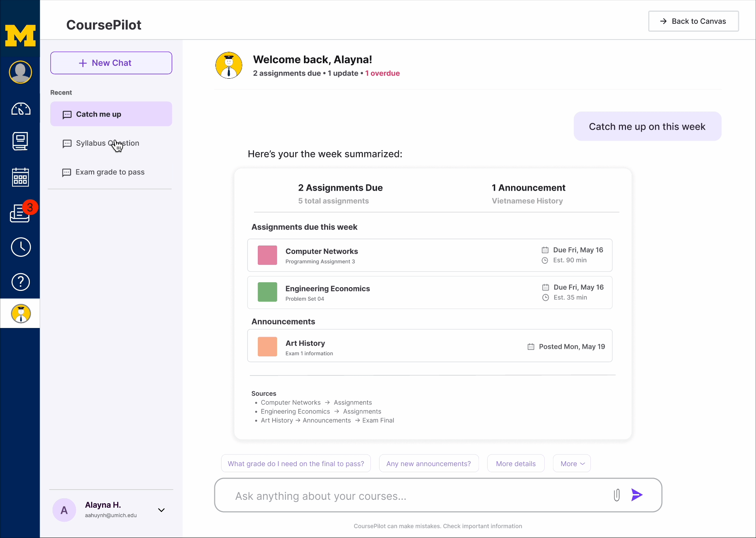Viewport: 756px width, 538px height.
Task: Click the Alayna H. user initial avatar
Action: coord(64,510)
